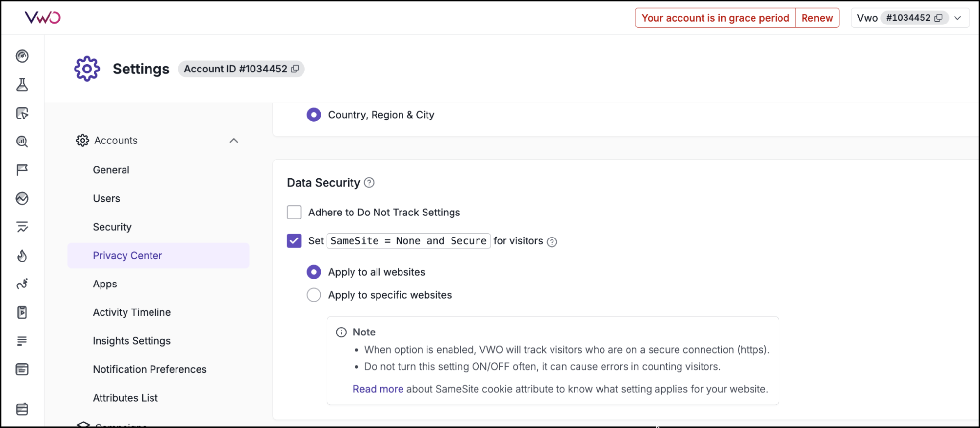Open the personalization cursor icon
The image size is (980, 428).
click(x=22, y=113)
